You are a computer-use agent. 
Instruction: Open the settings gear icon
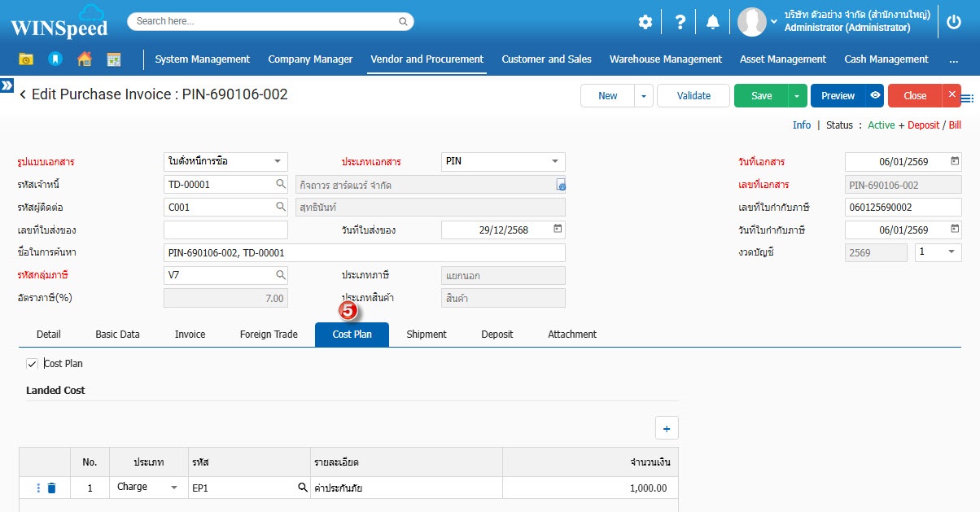[x=645, y=22]
